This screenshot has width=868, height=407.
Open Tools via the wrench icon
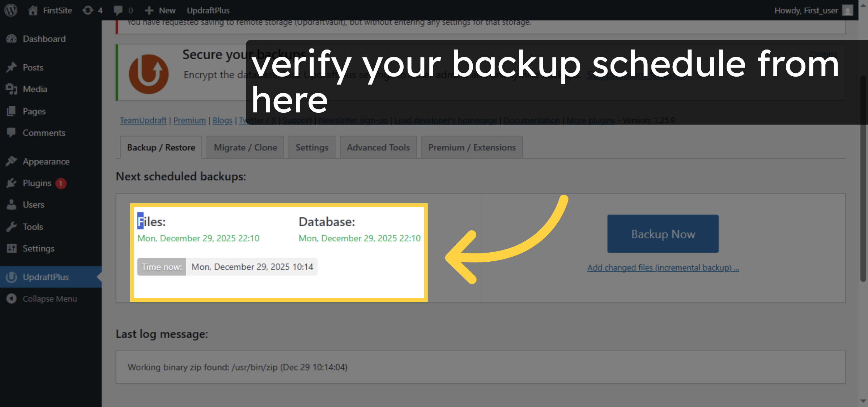click(11, 227)
